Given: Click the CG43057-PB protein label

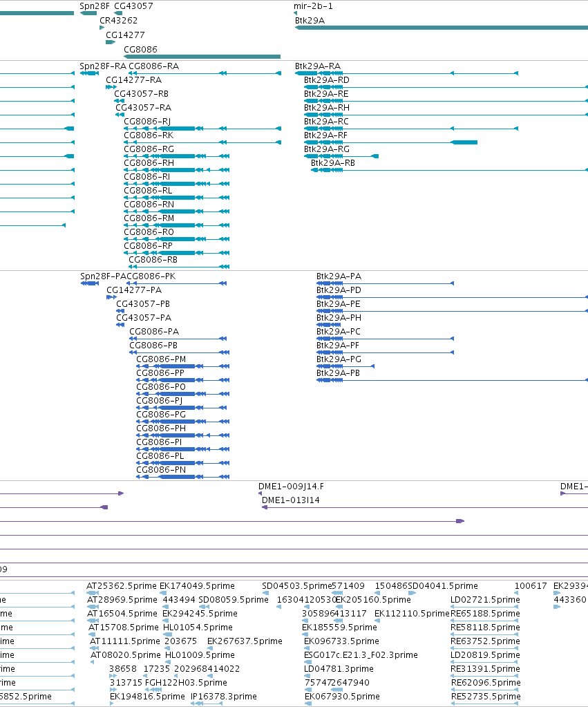Looking at the screenshot, I should point(143,304).
